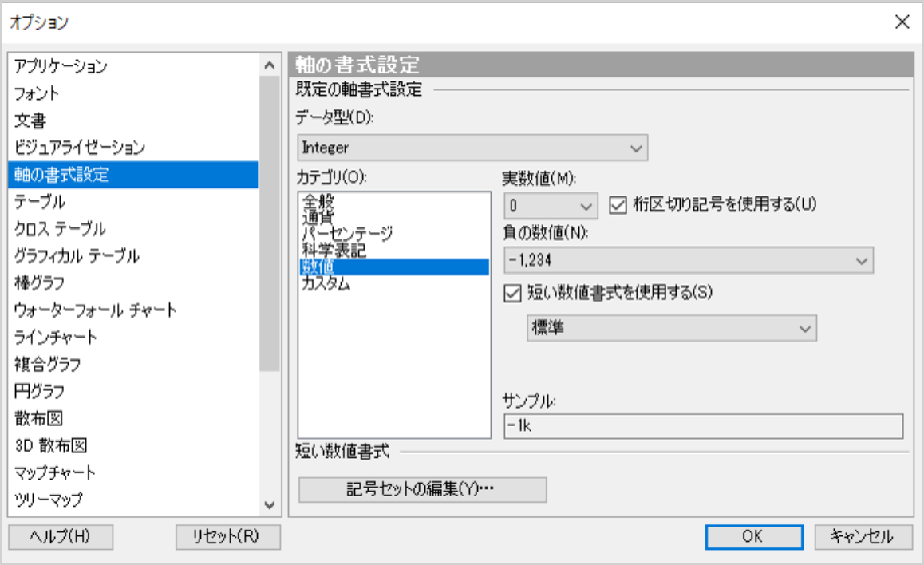Choose 全般 category
Screen dimensions: 924x565
click(393, 201)
